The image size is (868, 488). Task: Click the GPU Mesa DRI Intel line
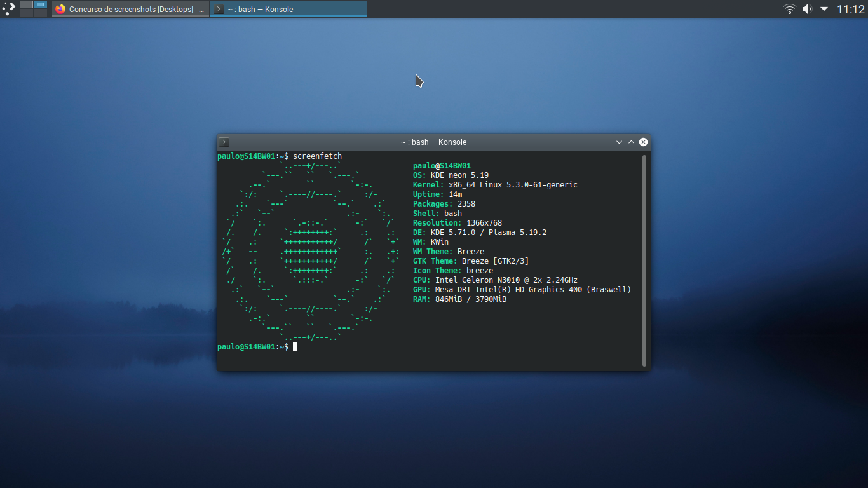[x=522, y=290]
